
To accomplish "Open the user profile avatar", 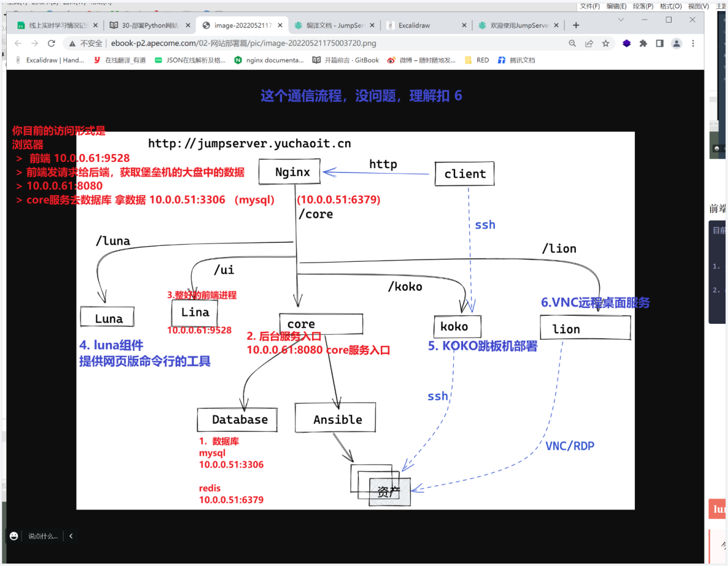I will point(676,43).
